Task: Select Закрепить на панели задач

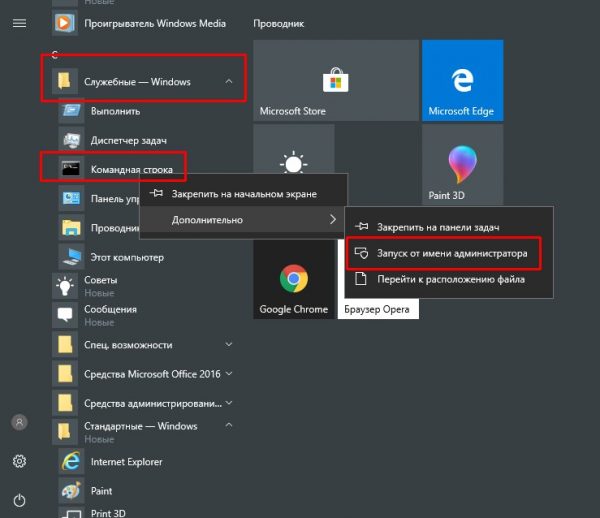Action: pyautogui.click(x=449, y=227)
